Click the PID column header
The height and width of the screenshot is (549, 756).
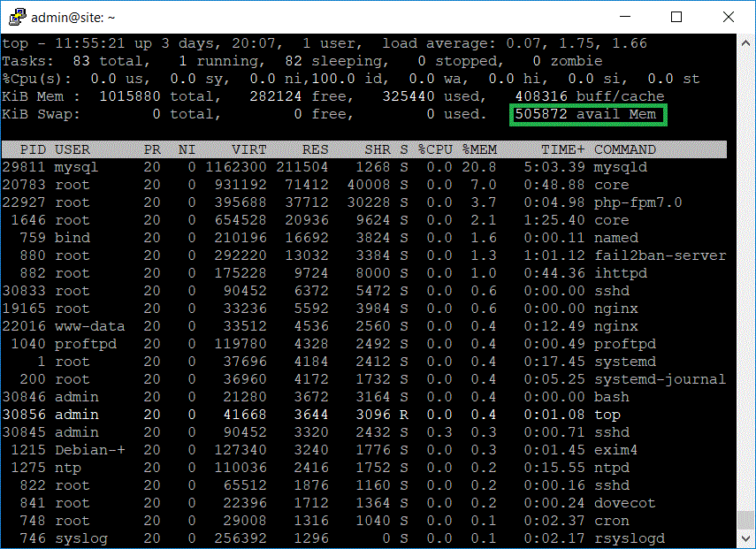33,149
